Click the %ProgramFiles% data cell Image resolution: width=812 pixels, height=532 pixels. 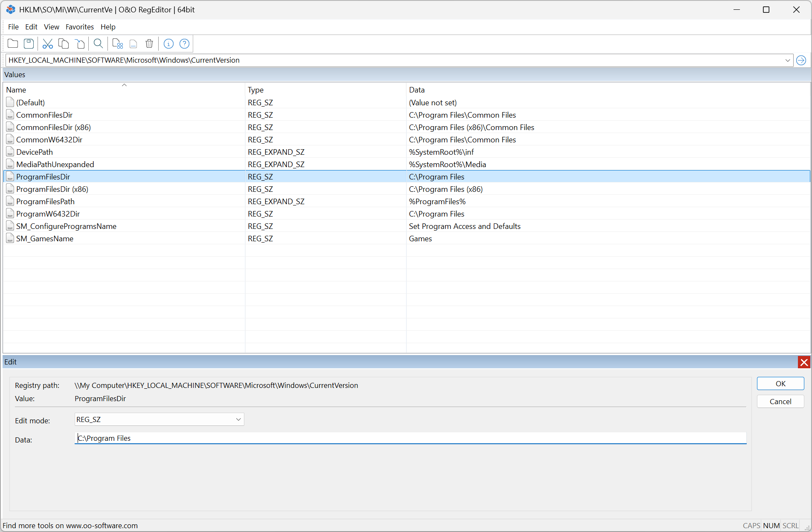[437, 201]
